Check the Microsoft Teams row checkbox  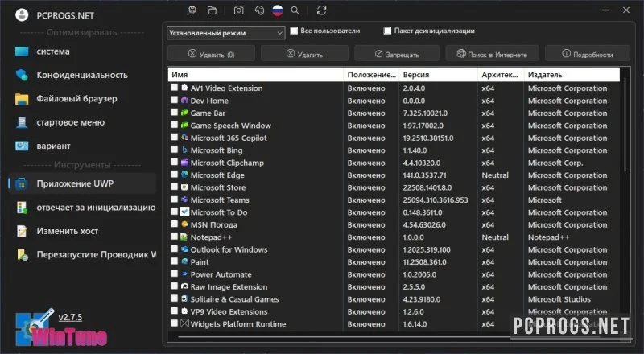(x=174, y=200)
